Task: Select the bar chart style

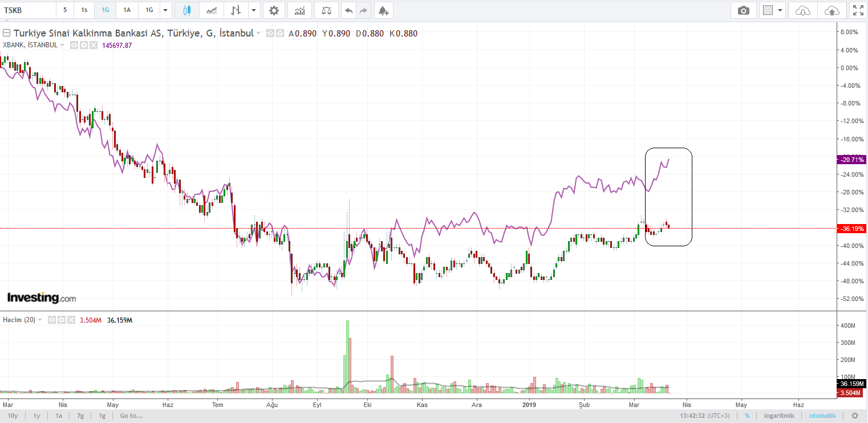Action: [236, 10]
